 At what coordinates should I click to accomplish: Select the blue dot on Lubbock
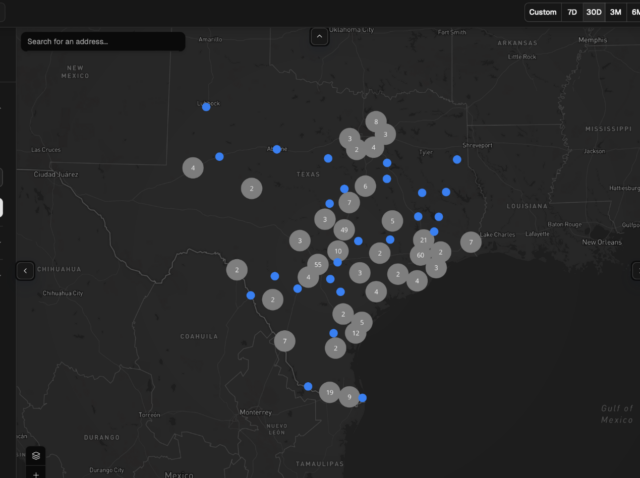tap(206, 107)
